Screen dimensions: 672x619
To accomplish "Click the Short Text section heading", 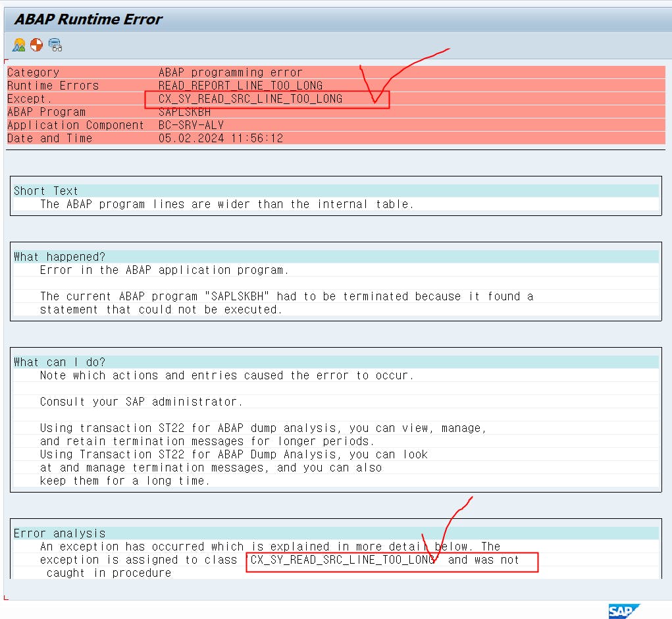I will click(x=46, y=191).
